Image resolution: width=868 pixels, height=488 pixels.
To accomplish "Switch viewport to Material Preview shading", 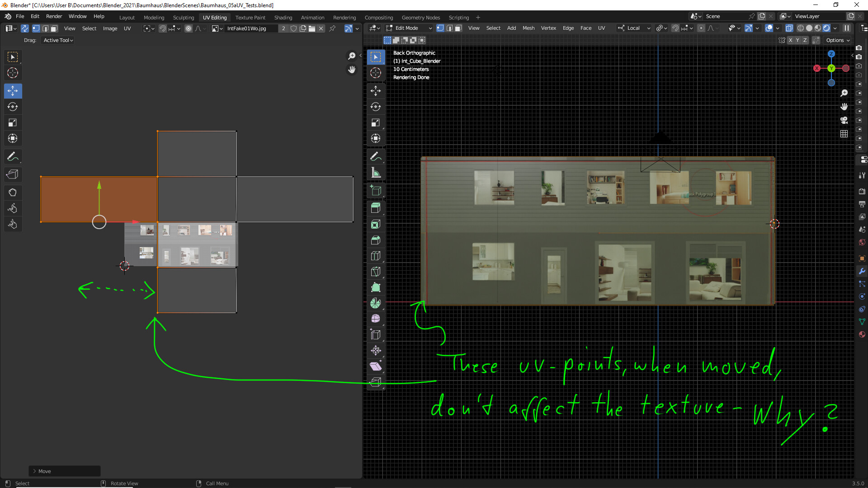I will pyautogui.click(x=818, y=28).
